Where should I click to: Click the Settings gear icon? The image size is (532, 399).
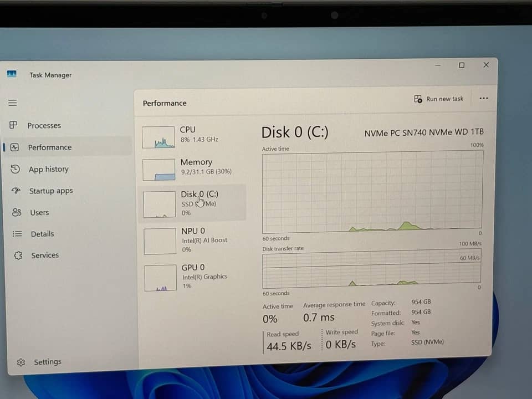point(21,362)
